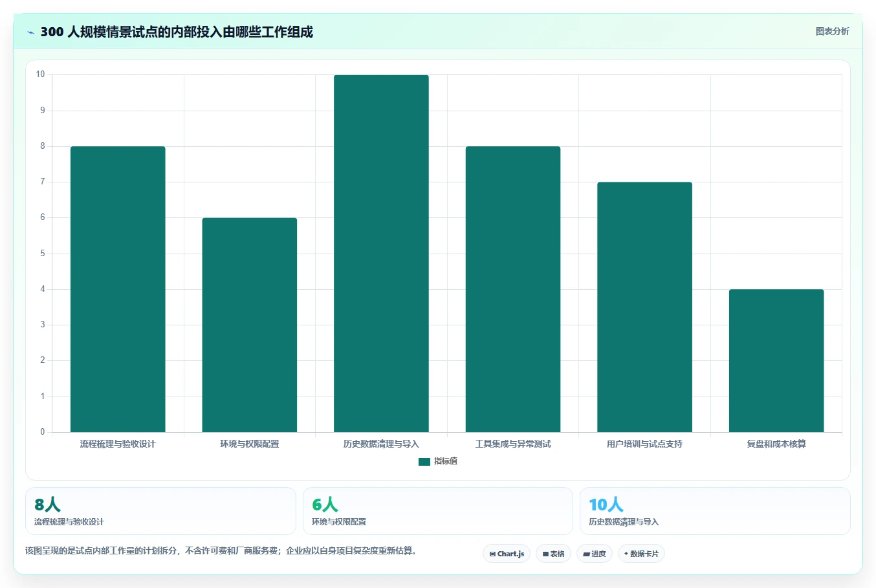This screenshot has width=876, height=588.
Task: Open the 6人 环境与权限配置 card
Action: (438, 511)
